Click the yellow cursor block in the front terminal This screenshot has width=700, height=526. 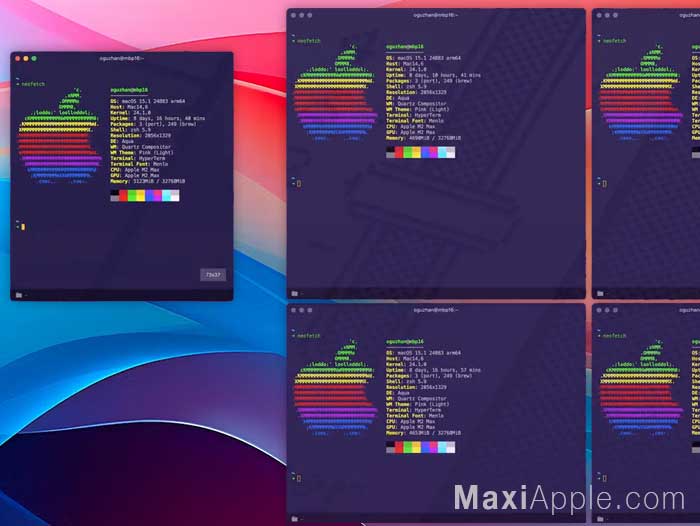point(23,227)
